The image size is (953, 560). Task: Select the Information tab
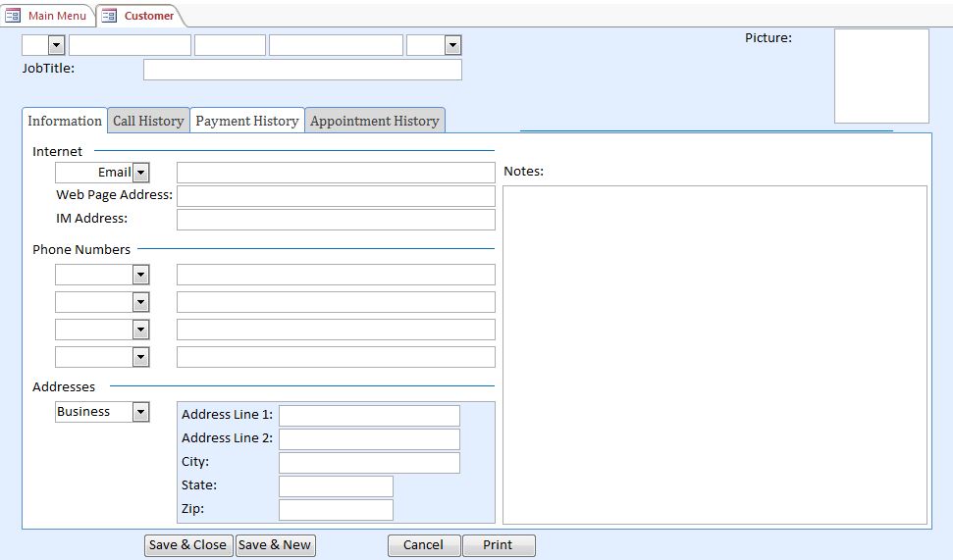coord(65,121)
